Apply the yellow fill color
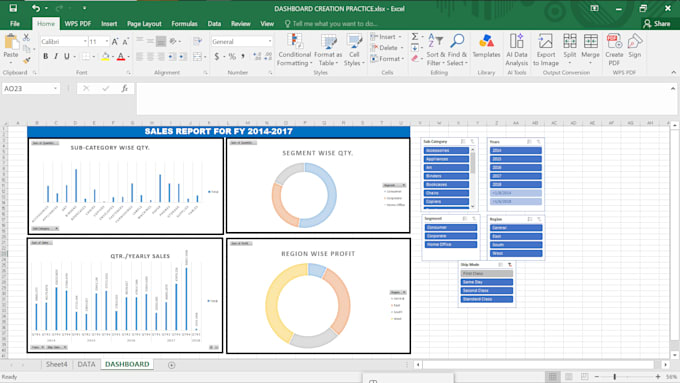Image resolution: width=680 pixels, height=383 pixels. tap(105, 56)
